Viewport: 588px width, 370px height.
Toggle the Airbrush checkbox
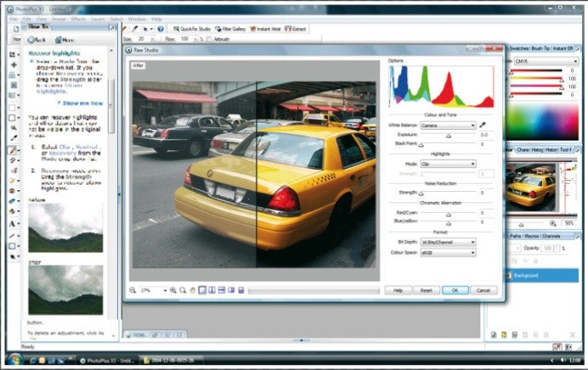coord(209,39)
